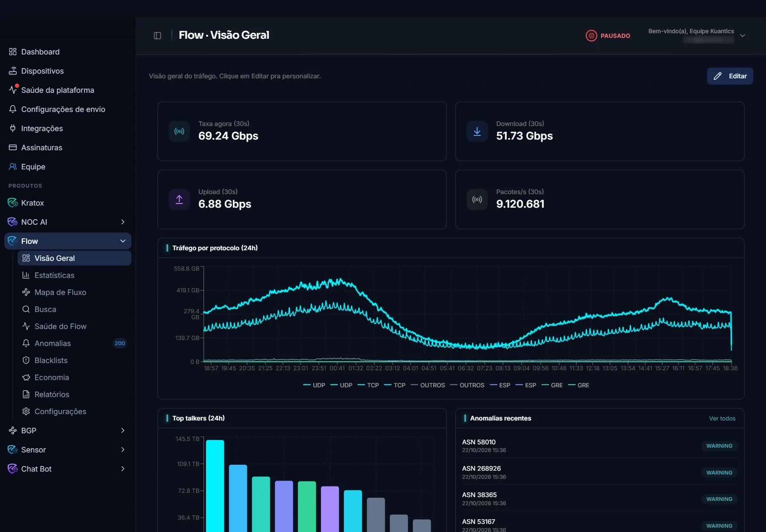
Task: Click the Equipe people icon
Action: coord(13,167)
